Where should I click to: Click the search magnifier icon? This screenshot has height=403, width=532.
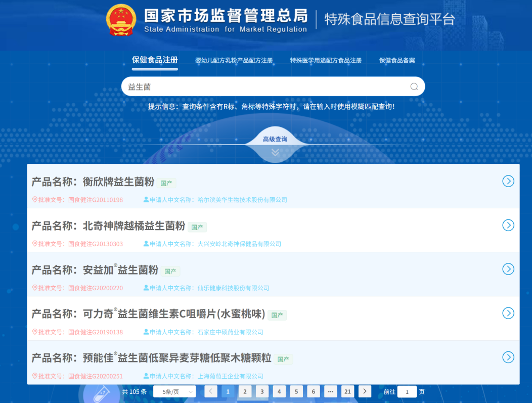tap(414, 86)
